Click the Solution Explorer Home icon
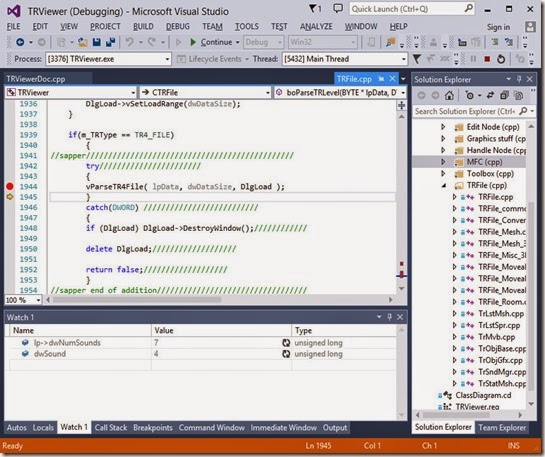 pos(449,95)
